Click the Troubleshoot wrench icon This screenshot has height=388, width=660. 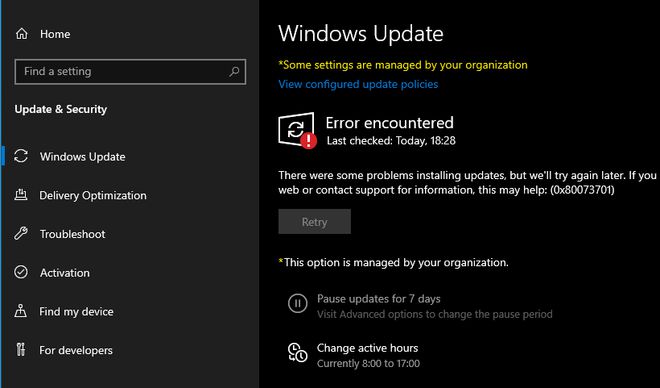[21, 234]
